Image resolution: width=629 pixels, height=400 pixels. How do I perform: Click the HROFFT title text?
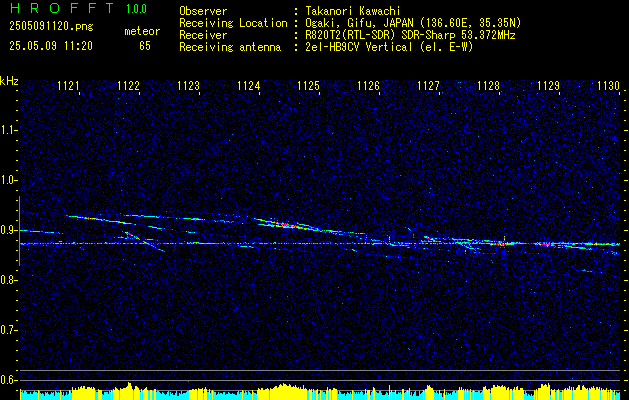point(62,8)
